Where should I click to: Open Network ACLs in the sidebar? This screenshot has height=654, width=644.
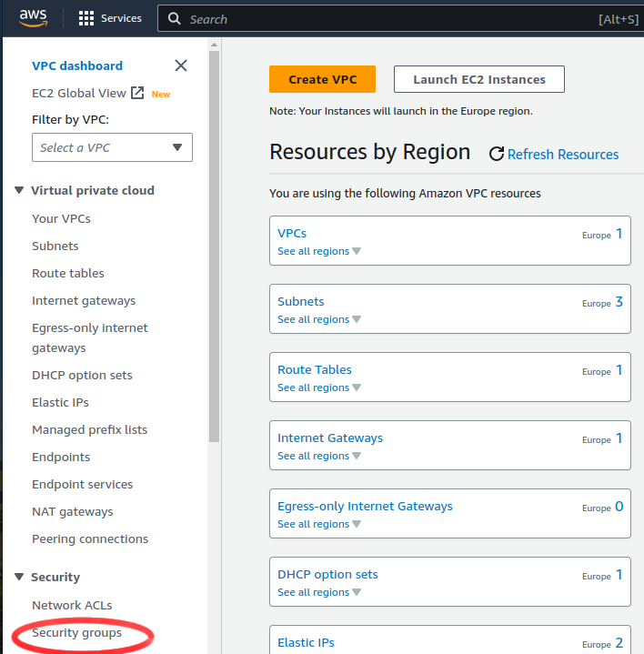pos(72,605)
